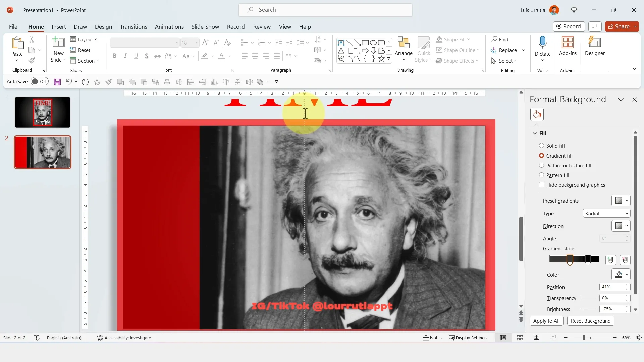Open the Add-ins gallery
This screenshot has height=362, width=644.
[568, 46]
